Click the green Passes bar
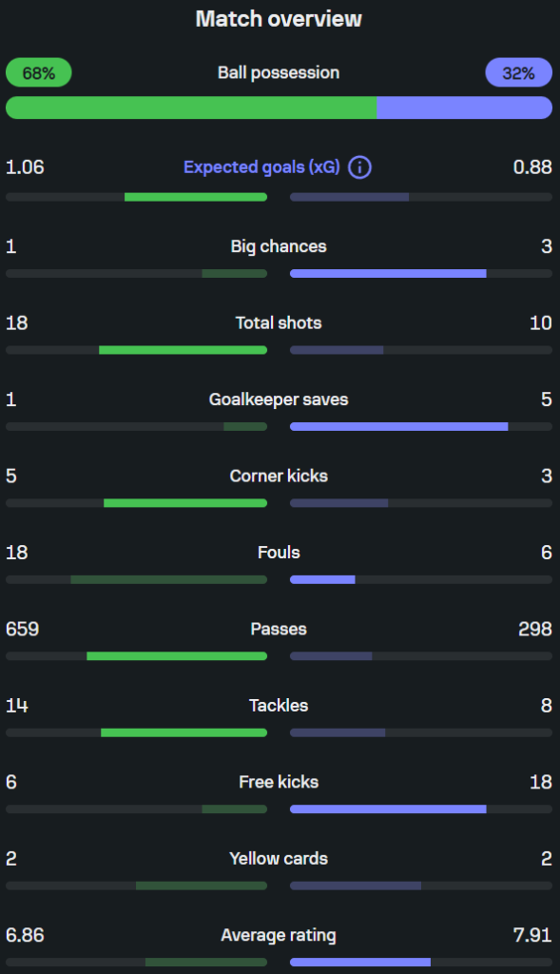Image resolution: width=560 pixels, height=974 pixels. tap(177, 656)
